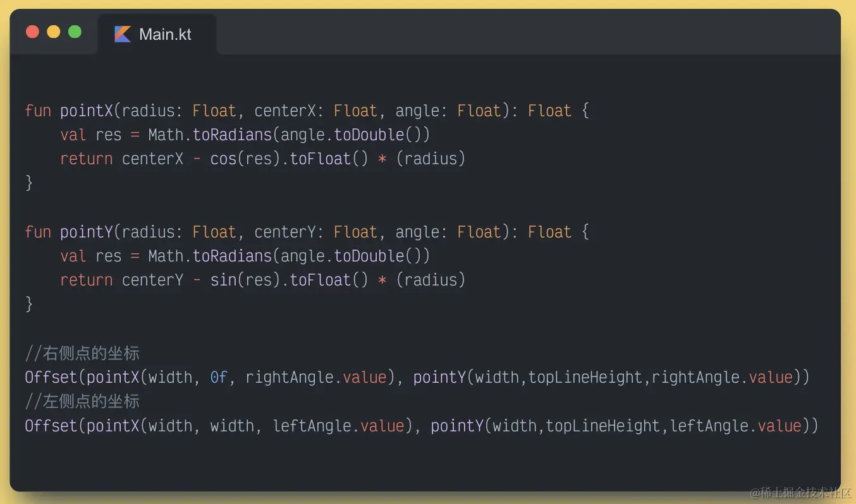
Task: Click rightAngle.value in the first pointX call
Action: (x=315, y=378)
